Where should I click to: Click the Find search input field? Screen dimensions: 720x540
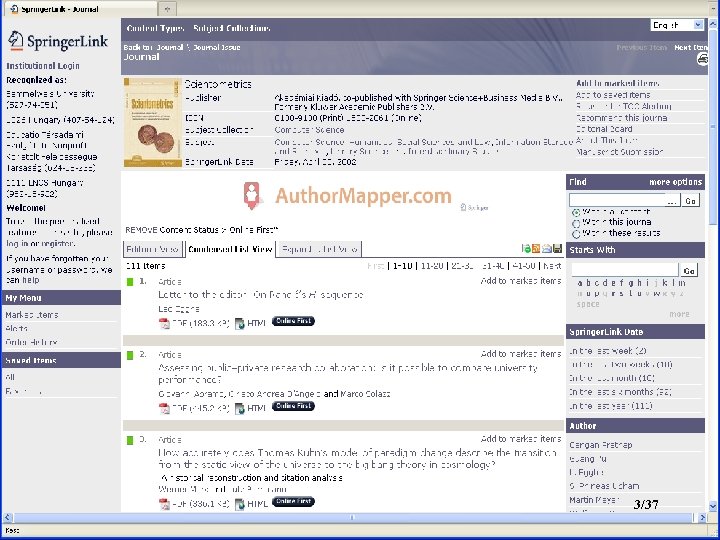coord(617,201)
